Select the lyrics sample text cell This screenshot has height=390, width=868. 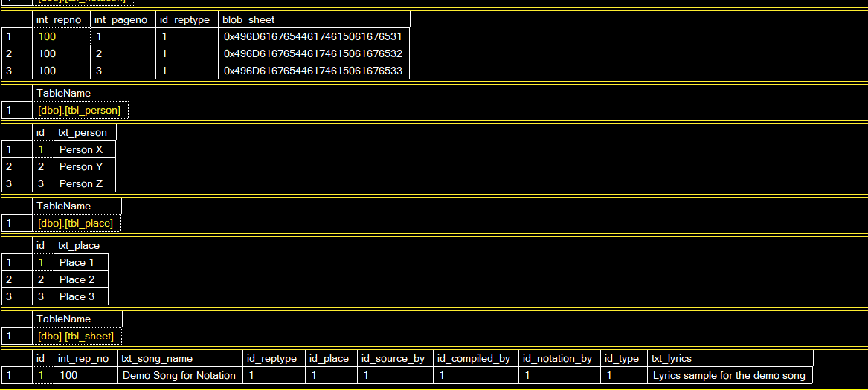click(x=729, y=375)
